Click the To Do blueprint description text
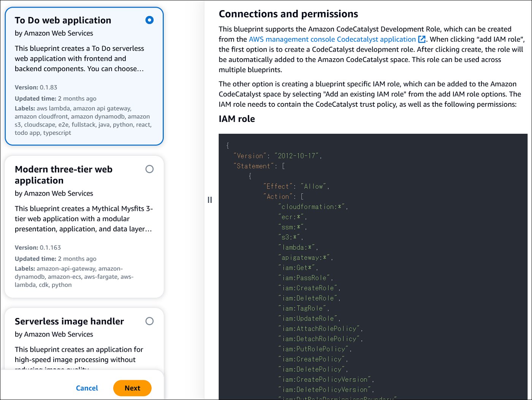 [x=79, y=58]
